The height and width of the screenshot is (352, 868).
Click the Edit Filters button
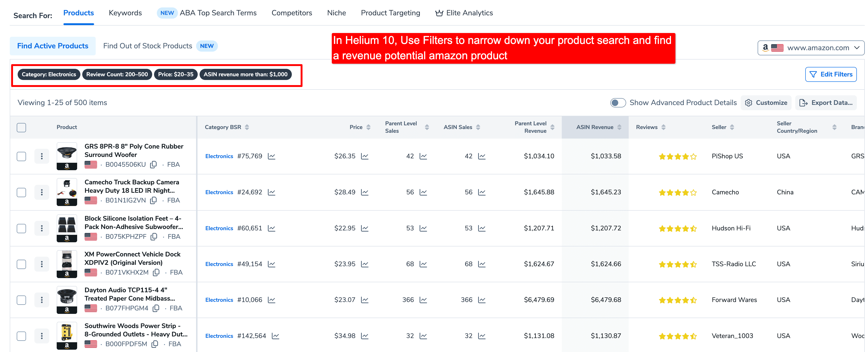pos(831,74)
